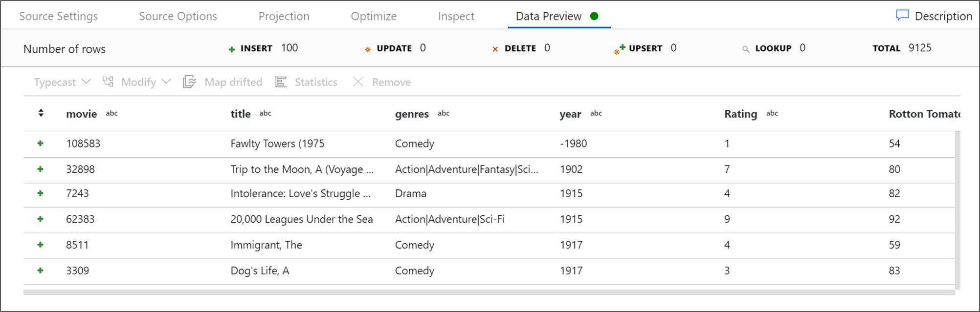Screen dimensions: 980x312
Task: Switch to the Source Settings tab
Action: [58, 16]
